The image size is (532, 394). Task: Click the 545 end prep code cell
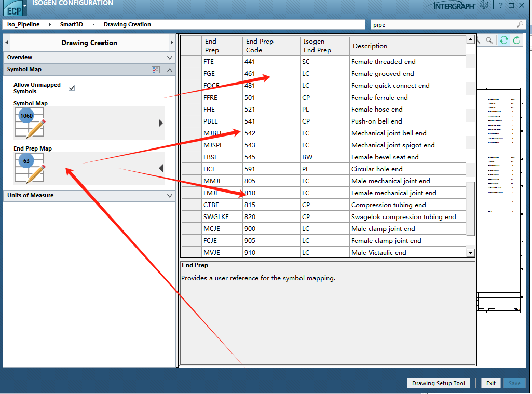click(x=271, y=157)
